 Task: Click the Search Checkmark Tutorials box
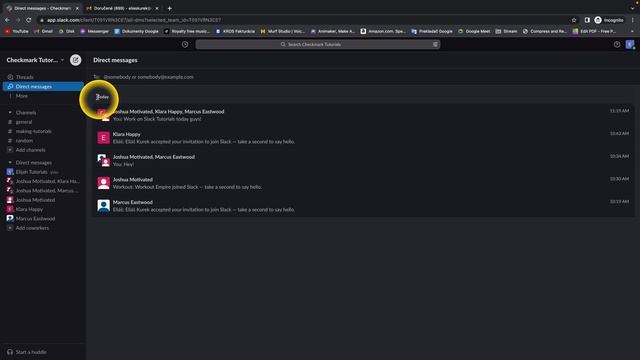tap(318, 44)
